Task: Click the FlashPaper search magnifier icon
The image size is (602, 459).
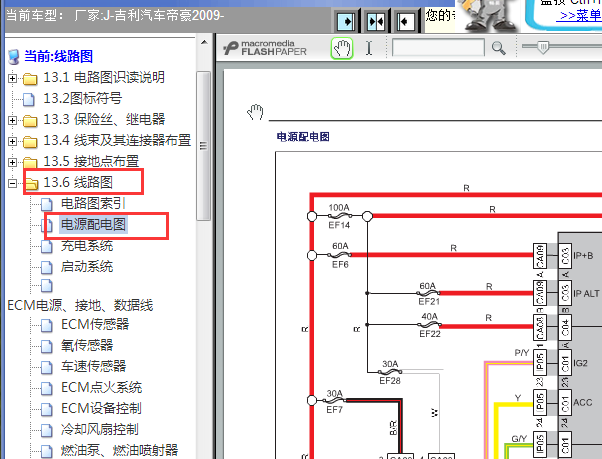Action: click(x=498, y=48)
